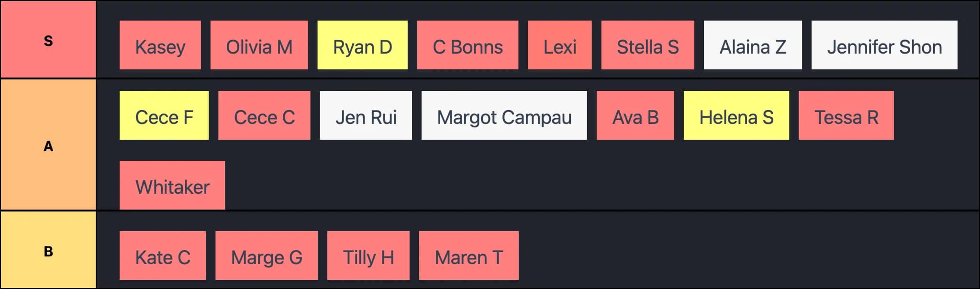Click the yellow Ryan D card
This screenshot has height=289, width=980.
[x=362, y=45]
